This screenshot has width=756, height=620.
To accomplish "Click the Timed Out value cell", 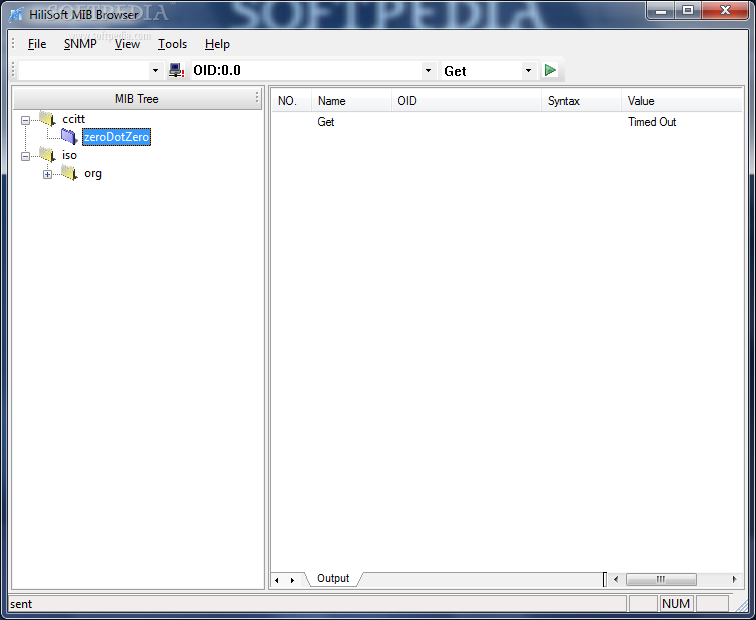I will 652,122.
